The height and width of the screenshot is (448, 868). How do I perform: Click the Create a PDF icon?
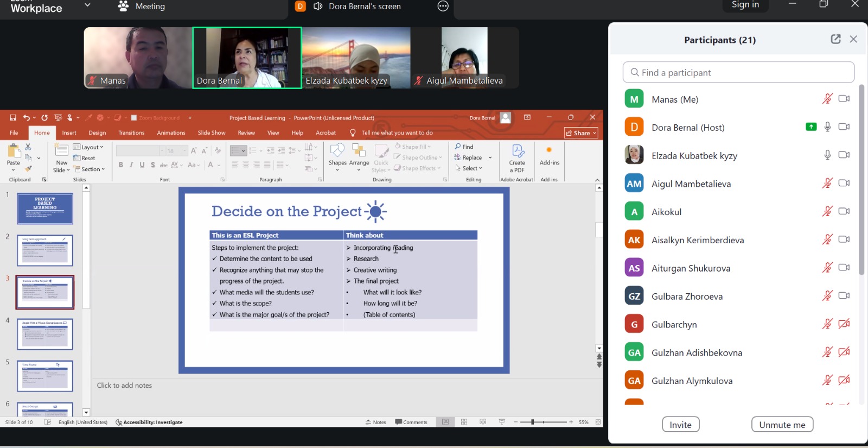click(517, 152)
